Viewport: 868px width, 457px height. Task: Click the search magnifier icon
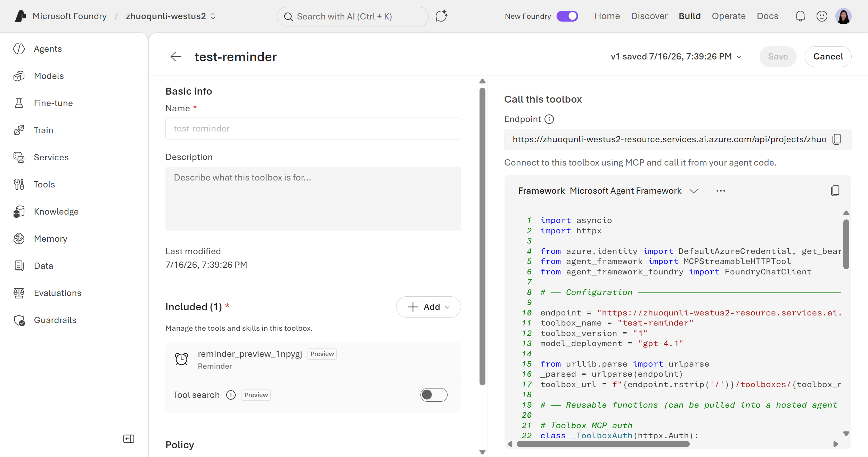coord(288,17)
